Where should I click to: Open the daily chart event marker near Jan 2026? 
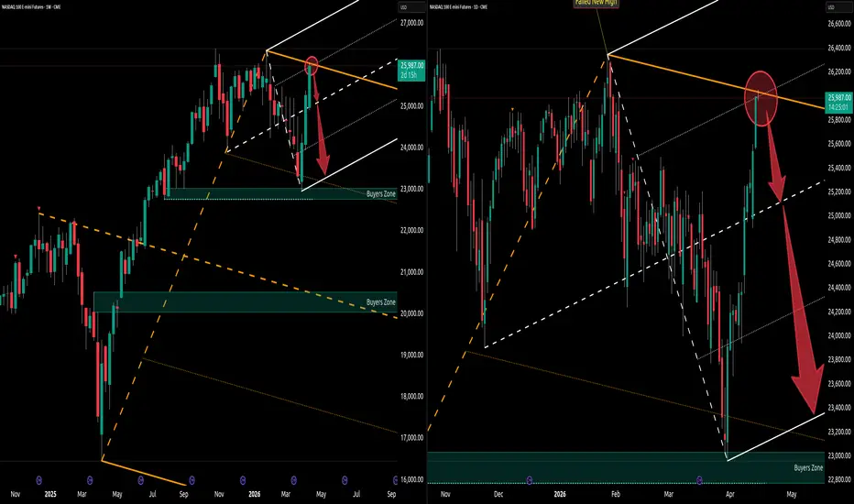click(x=530, y=480)
